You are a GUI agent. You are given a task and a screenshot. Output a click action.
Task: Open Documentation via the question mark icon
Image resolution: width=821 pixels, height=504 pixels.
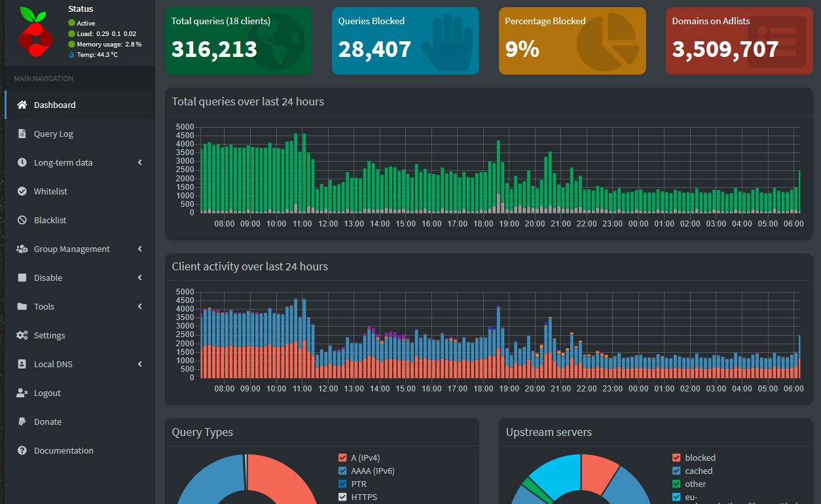point(20,450)
